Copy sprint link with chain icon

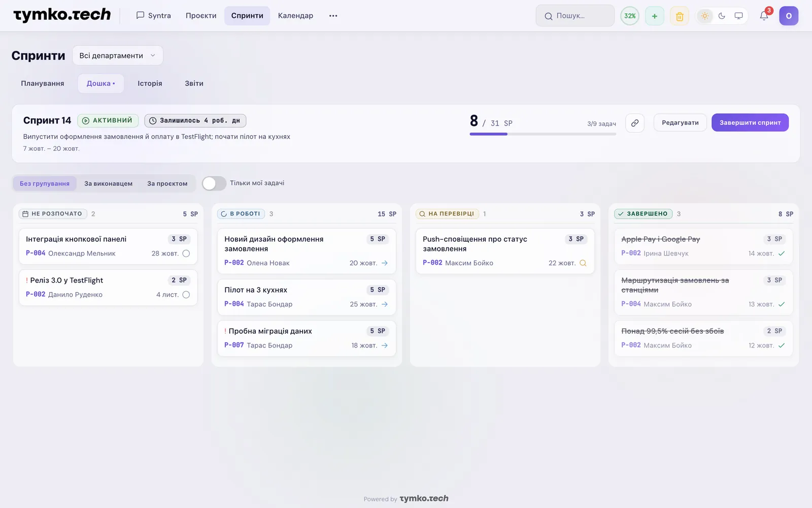635,123
